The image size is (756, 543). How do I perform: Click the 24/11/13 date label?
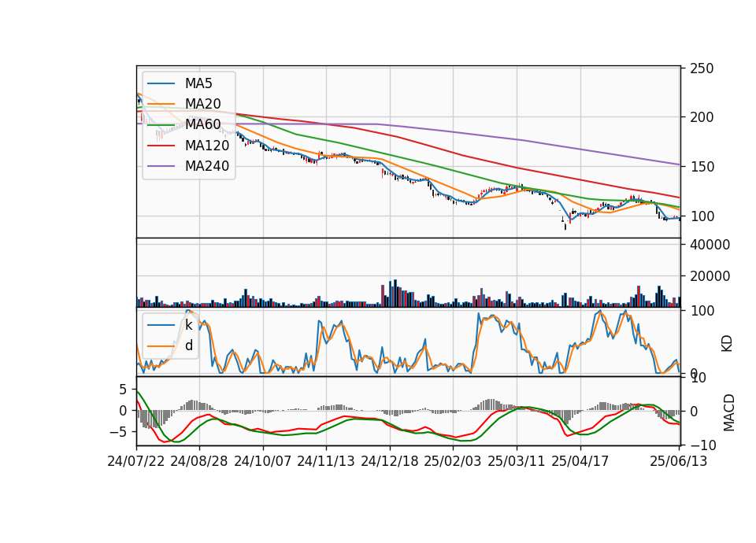click(326, 461)
